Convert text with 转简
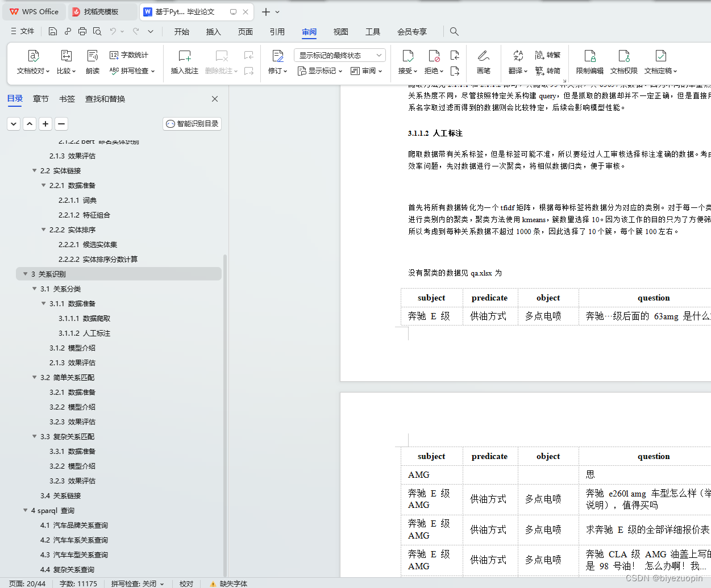Screen dimensions: 711x588 click(548, 71)
